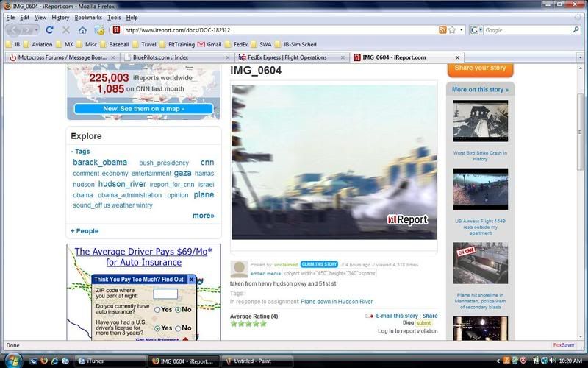Click the bookmark star in address bar
The height and width of the screenshot is (368, 588).
coord(452,30)
